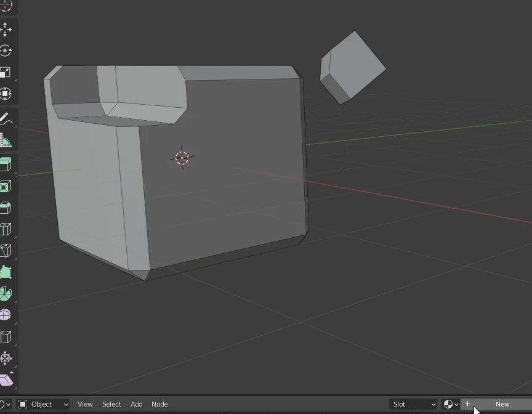Screen dimensions: 532x414
Task: Choose the Inset Faces tool
Action: (x=7, y=186)
